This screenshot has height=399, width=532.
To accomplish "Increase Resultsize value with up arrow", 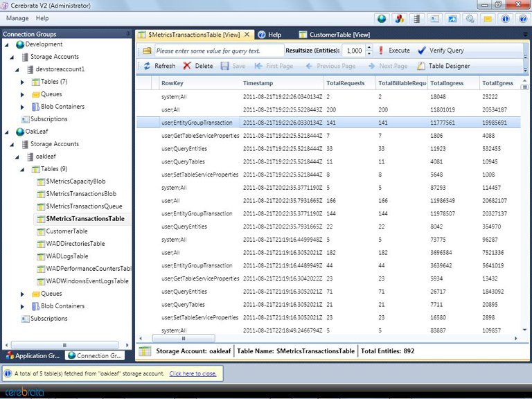I will pyautogui.click(x=369, y=48).
